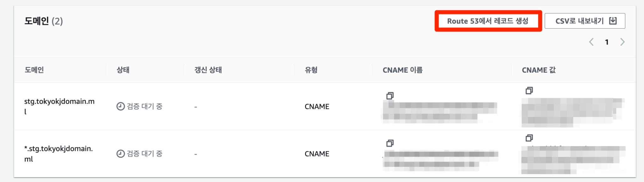Click the CNAME 값 column header
This screenshot has height=182, width=644.
coord(539,70)
